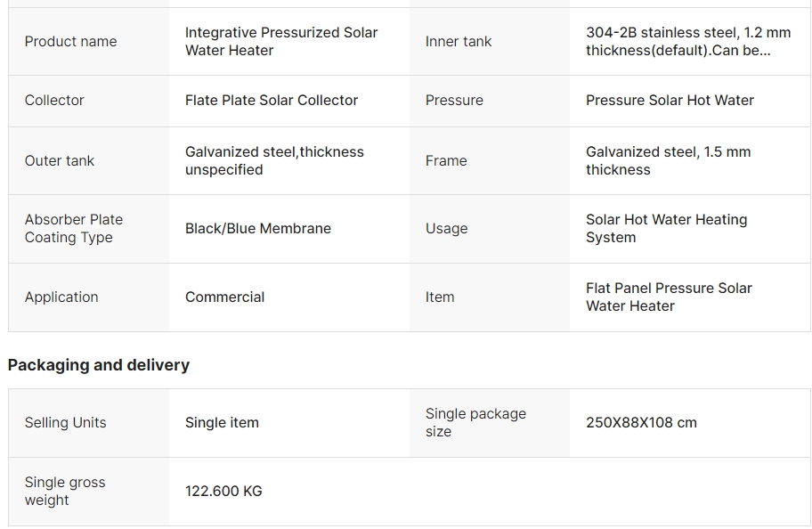Click the "Product name" label cell

point(71,42)
